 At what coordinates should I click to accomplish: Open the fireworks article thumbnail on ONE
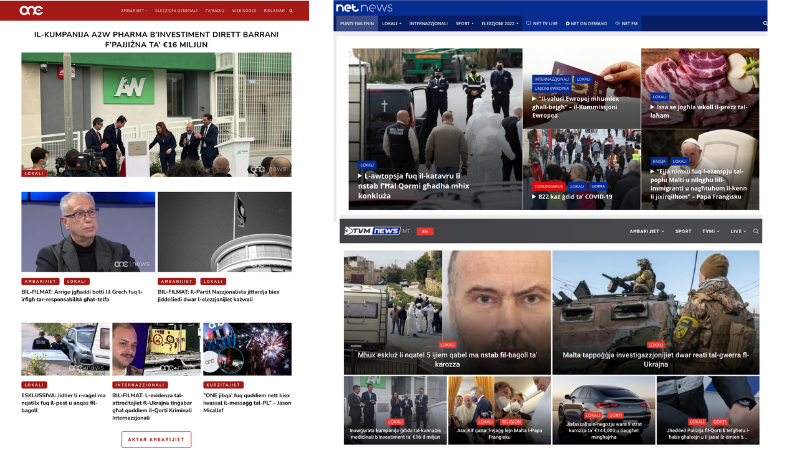pyautogui.click(x=247, y=348)
